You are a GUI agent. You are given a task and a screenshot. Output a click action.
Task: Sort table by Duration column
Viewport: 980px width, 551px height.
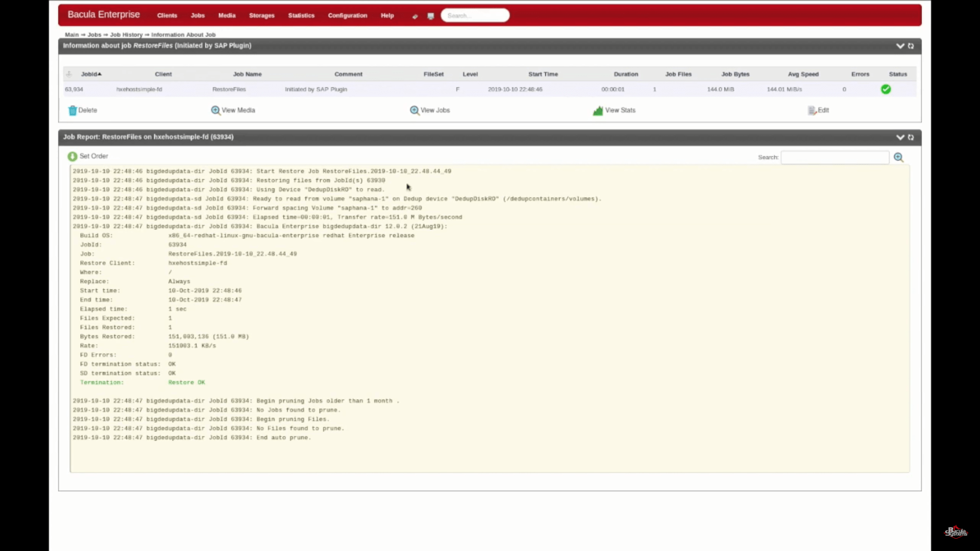tap(626, 74)
